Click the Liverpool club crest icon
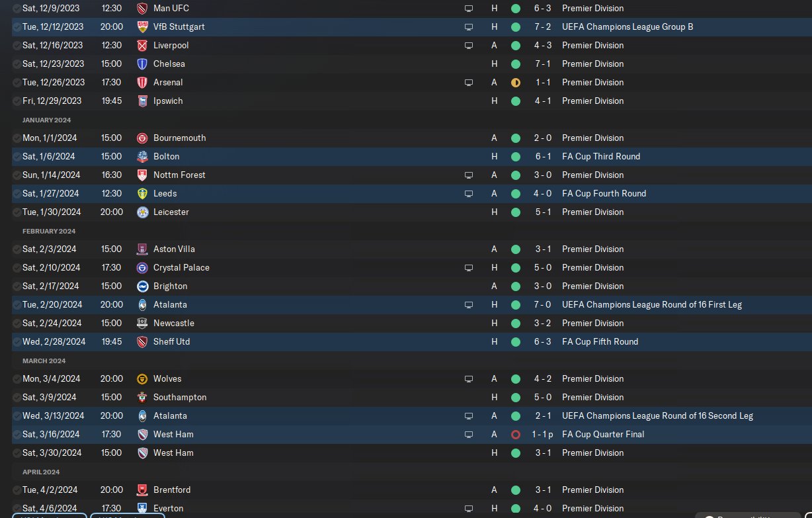Screen dimensions: 812x518 point(142,46)
